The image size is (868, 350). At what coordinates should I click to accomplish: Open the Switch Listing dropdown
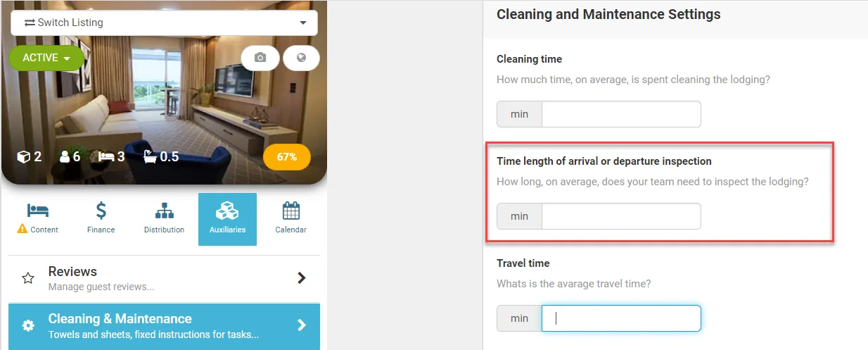(164, 23)
